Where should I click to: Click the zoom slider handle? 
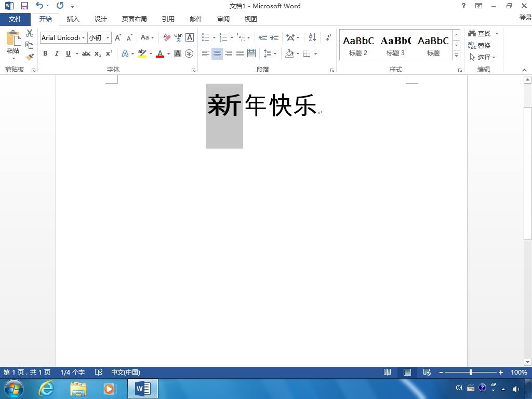point(471,373)
